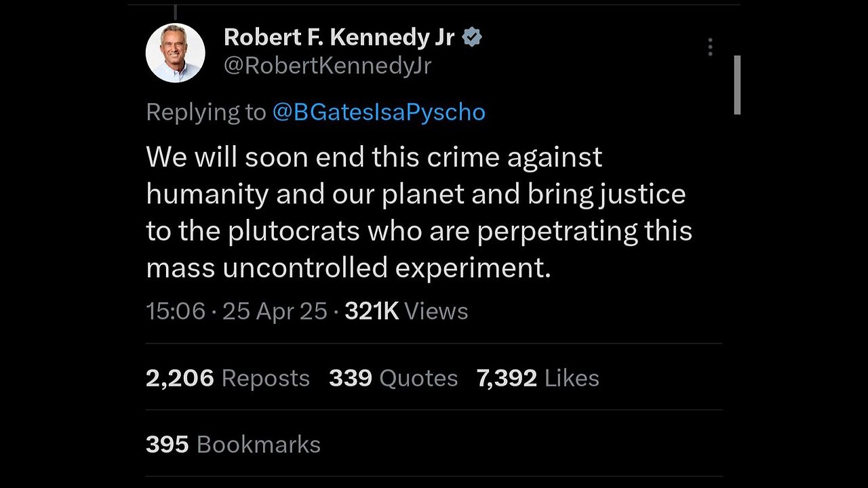The height and width of the screenshot is (488, 868).
Task: Open the 321K Views analytics
Action: (x=406, y=311)
